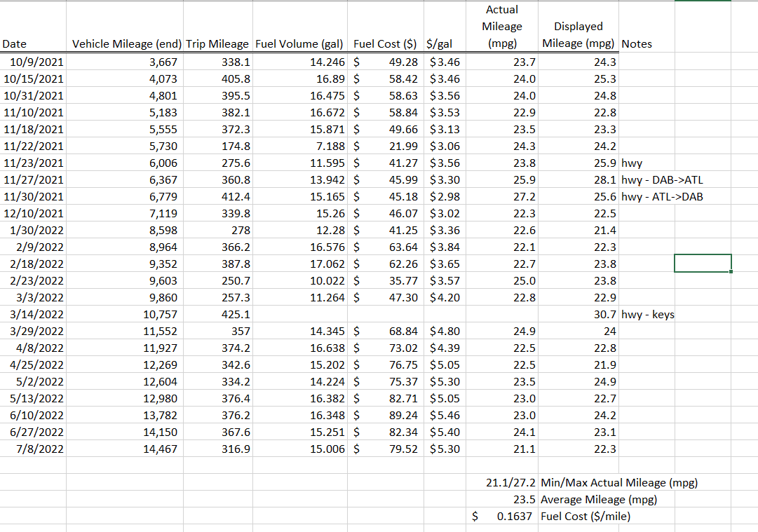The width and height of the screenshot is (758, 532).
Task: Select the Date column header cell
Action: 33,27
